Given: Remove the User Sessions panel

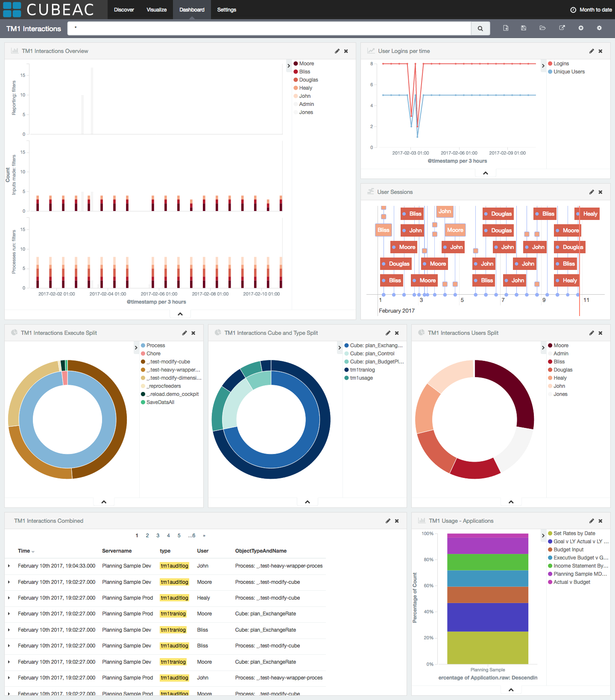Looking at the screenshot, I should (x=600, y=192).
